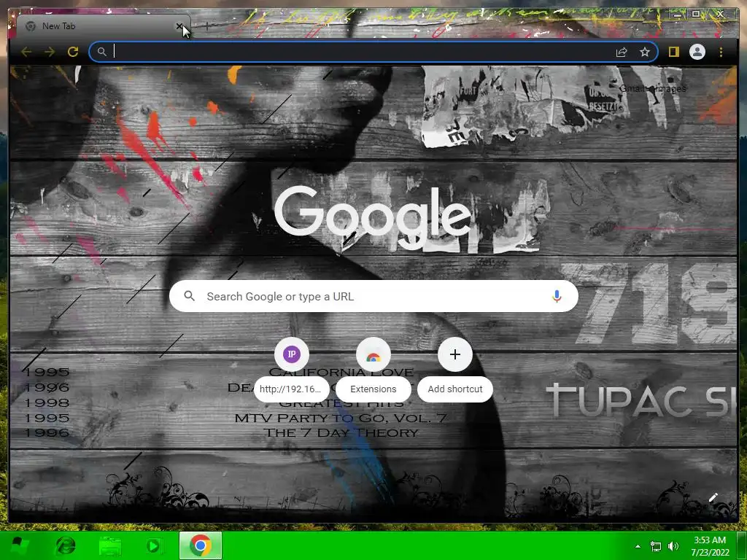The image size is (747, 560).
Task: Go forward with the browser forward arrow
Action: point(50,52)
